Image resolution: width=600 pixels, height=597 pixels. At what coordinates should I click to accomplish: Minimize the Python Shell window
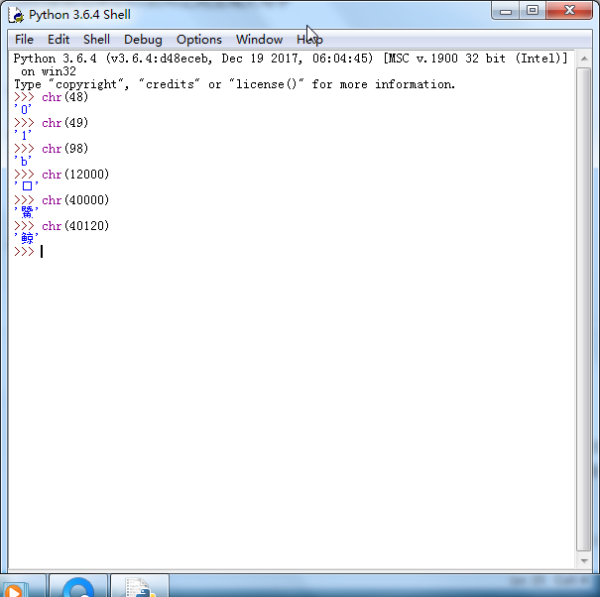(505, 11)
